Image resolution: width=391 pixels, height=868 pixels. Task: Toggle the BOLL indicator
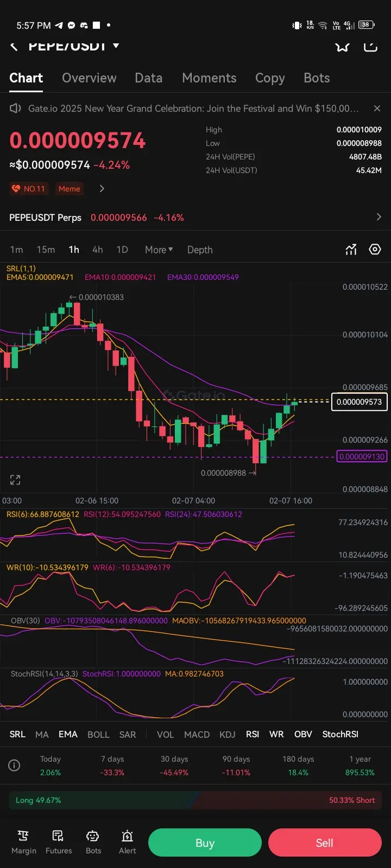pyautogui.click(x=98, y=734)
